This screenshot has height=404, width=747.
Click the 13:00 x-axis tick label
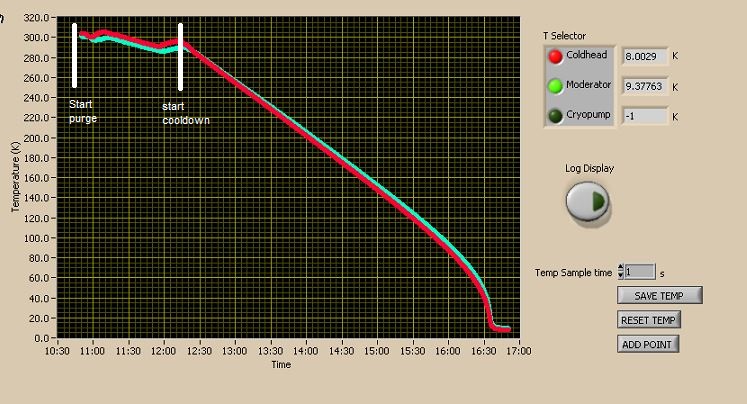point(234,351)
